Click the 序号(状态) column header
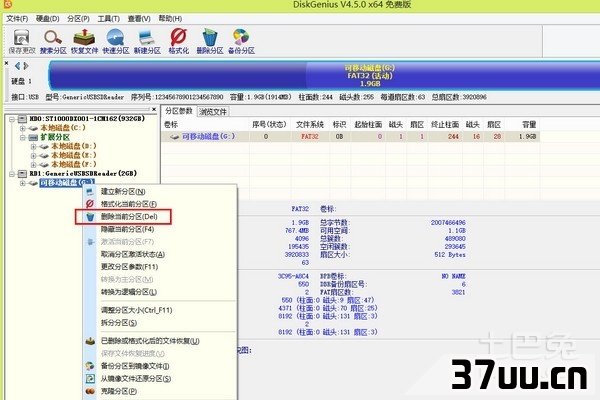 269,124
